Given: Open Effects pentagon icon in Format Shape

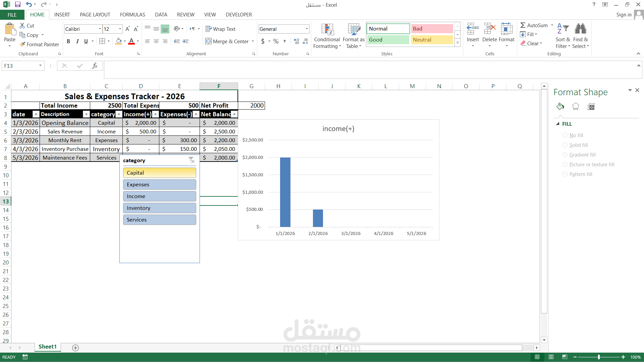Looking at the screenshot, I should [576, 107].
